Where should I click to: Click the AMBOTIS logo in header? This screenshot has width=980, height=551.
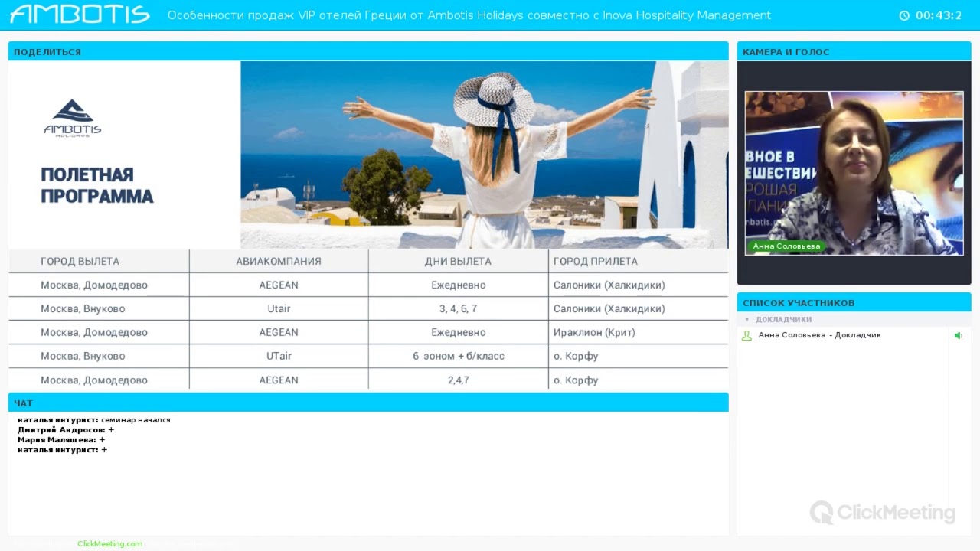click(80, 15)
